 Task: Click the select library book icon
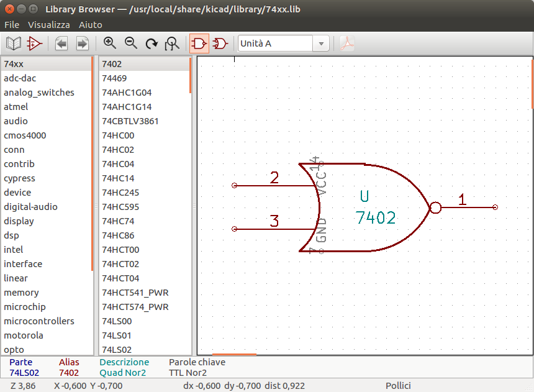point(13,43)
